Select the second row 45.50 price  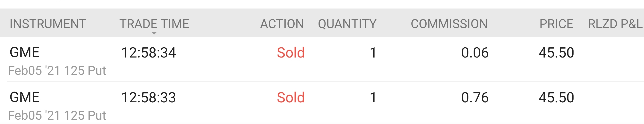pyautogui.click(x=556, y=98)
